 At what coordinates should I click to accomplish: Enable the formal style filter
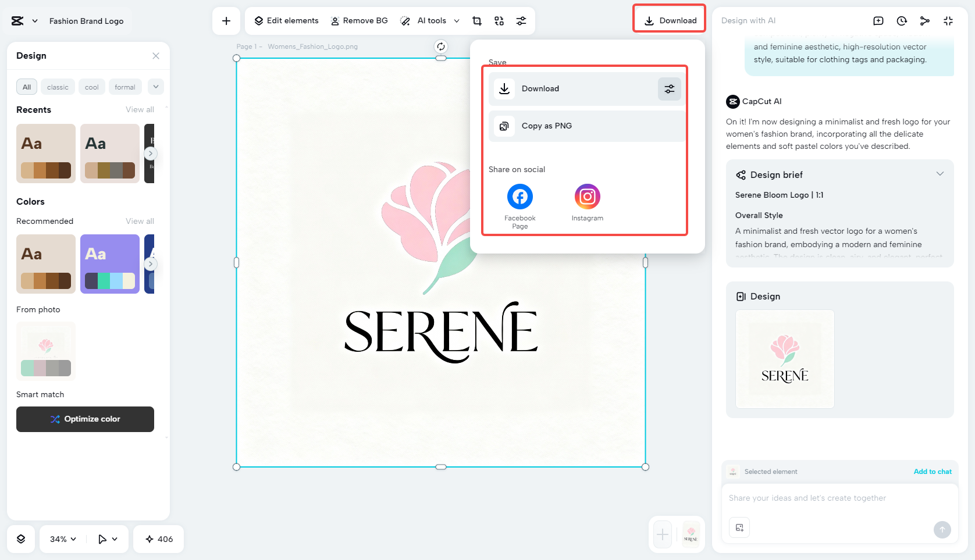pyautogui.click(x=125, y=87)
